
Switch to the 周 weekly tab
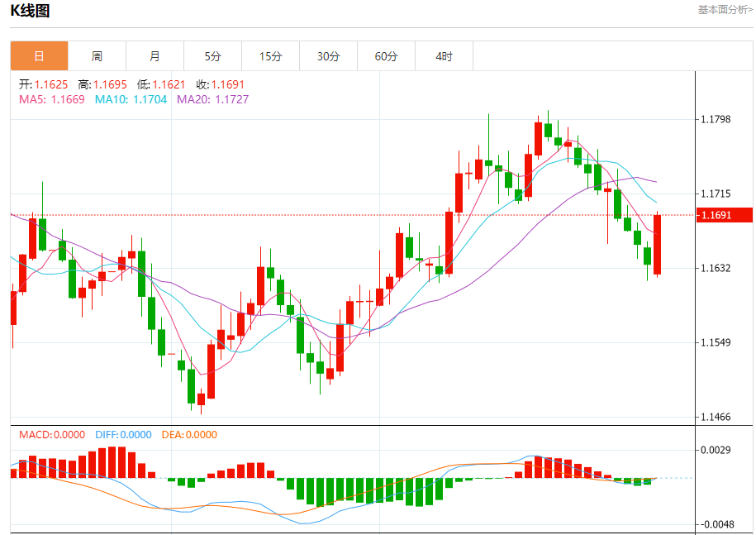pos(97,56)
